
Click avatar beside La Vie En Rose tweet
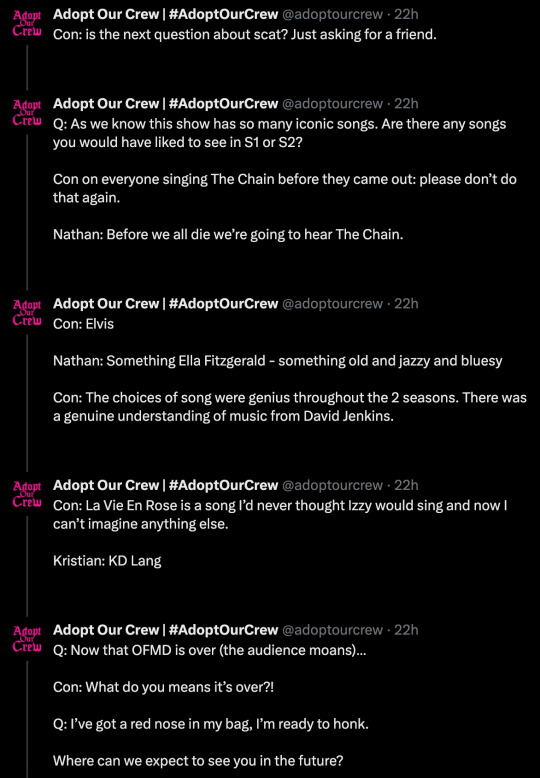(27, 494)
